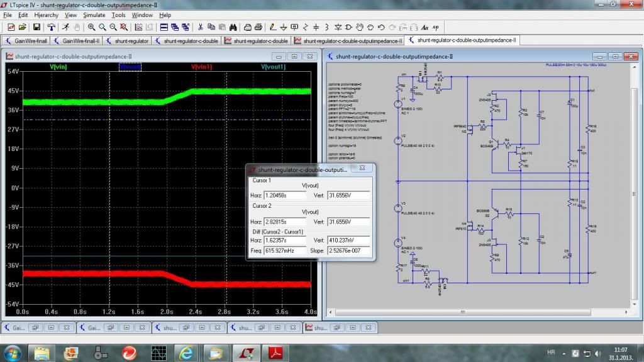Image resolution: width=644 pixels, height=362 pixels.
Task: Select the Capacitor tool
Action: pos(316,28)
